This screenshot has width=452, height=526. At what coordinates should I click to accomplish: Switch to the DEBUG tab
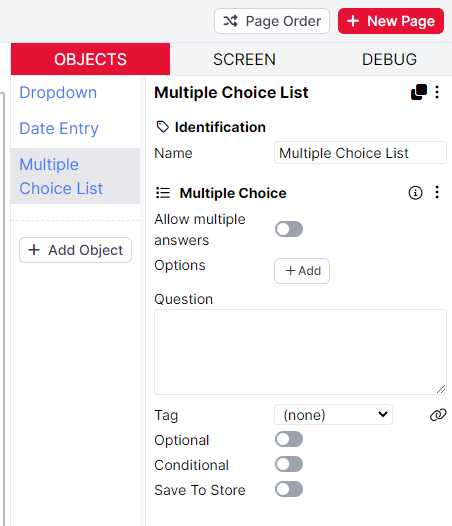coord(389,59)
